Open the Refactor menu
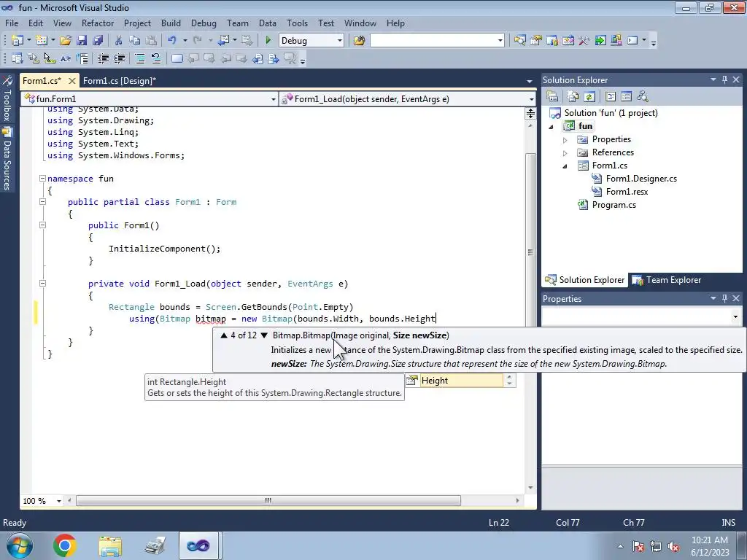This screenshot has width=747, height=560. 98,23
